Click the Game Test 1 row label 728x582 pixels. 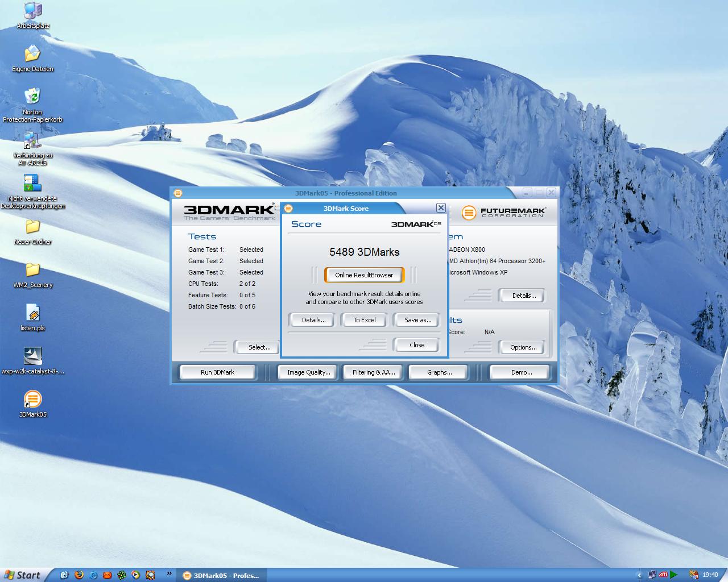[206, 250]
